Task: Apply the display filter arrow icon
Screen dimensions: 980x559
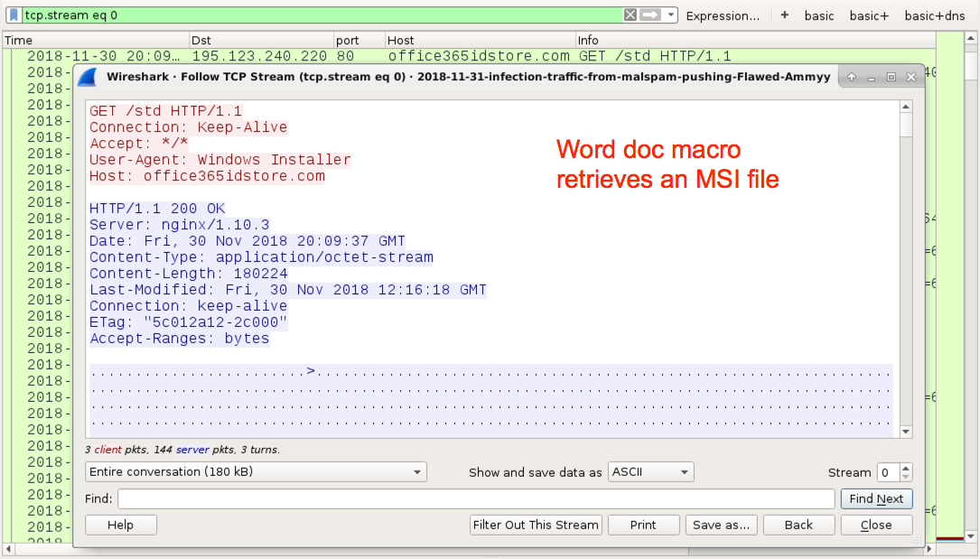Action: tap(650, 15)
